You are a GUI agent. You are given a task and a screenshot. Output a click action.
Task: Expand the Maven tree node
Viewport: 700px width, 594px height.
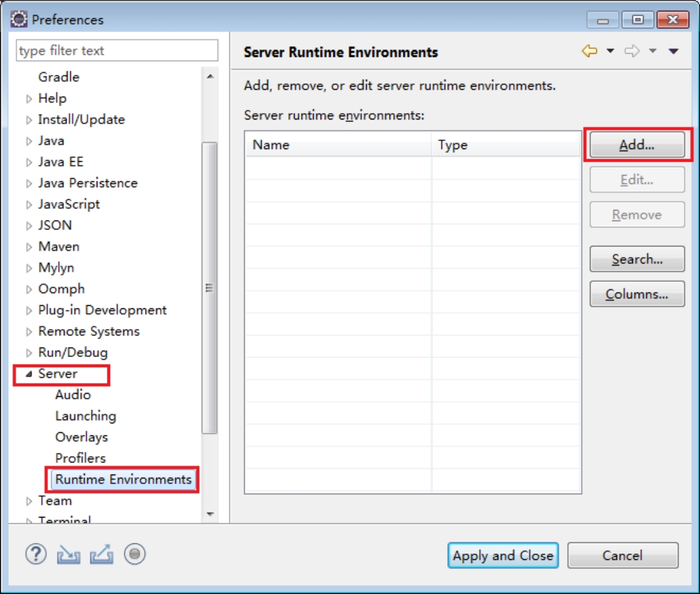point(29,247)
